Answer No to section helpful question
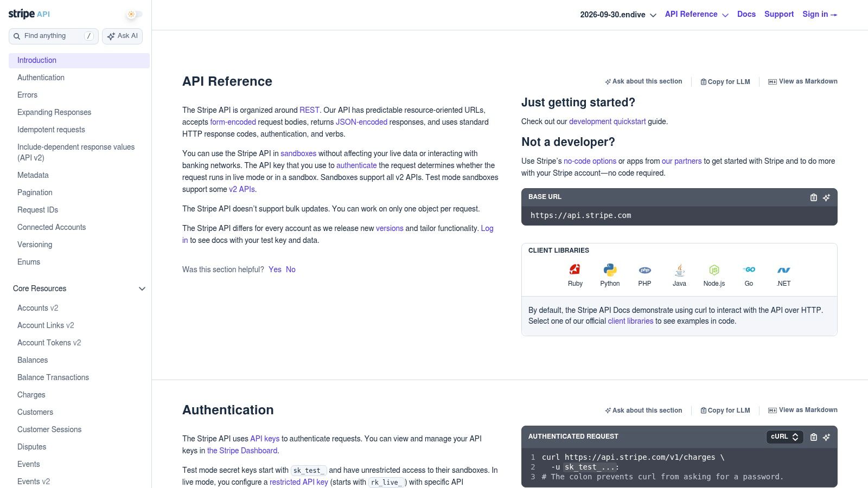 coord(291,269)
